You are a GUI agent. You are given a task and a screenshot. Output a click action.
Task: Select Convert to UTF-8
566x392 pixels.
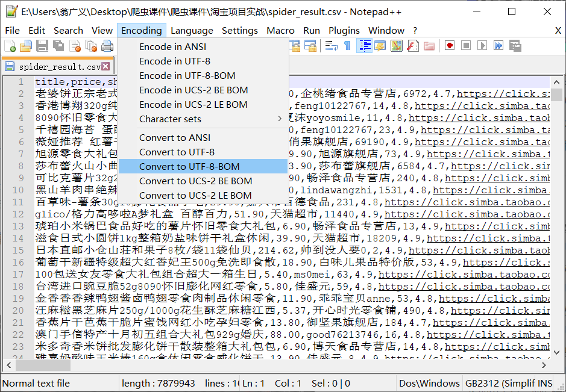pyautogui.click(x=203, y=152)
